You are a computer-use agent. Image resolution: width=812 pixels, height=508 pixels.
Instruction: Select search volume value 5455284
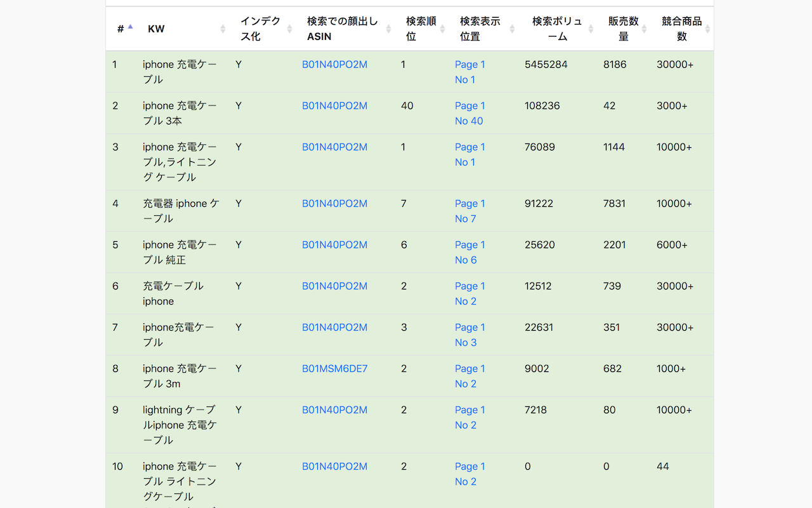click(546, 64)
